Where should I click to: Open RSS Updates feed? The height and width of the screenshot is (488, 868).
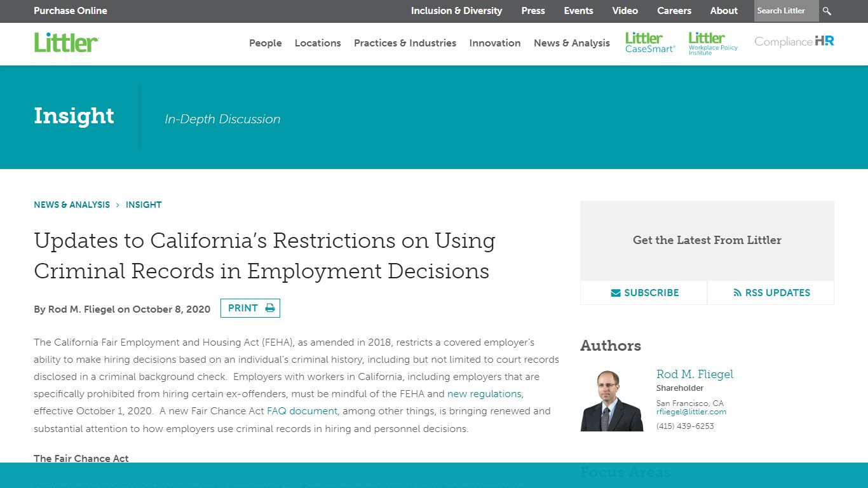pos(771,293)
